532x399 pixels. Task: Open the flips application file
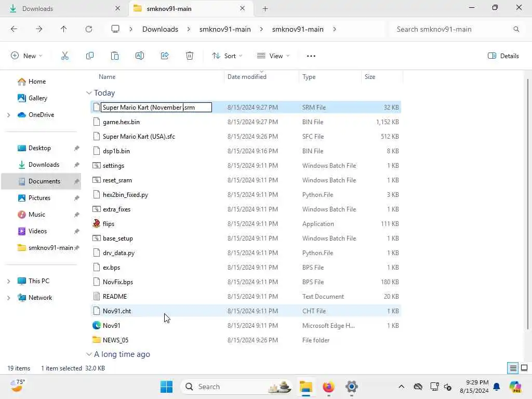click(109, 224)
